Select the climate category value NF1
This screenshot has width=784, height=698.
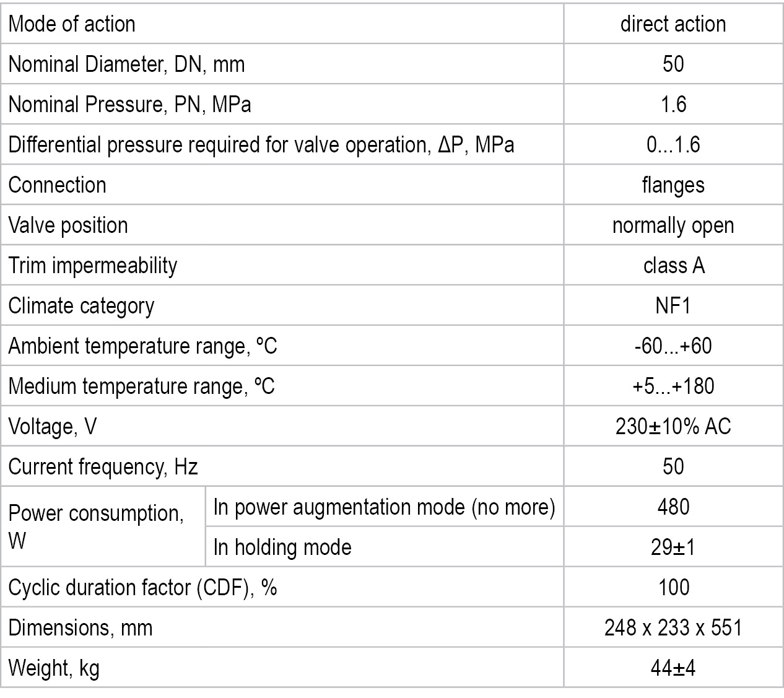click(x=673, y=305)
